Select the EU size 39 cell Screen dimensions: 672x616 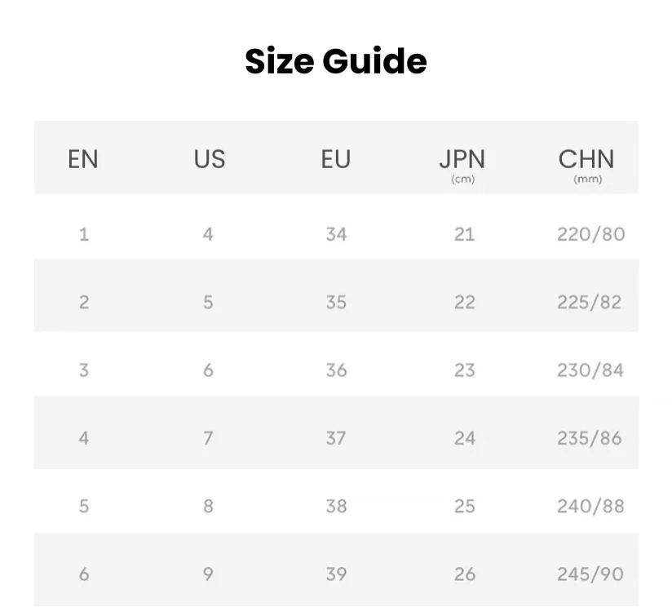click(337, 574)
